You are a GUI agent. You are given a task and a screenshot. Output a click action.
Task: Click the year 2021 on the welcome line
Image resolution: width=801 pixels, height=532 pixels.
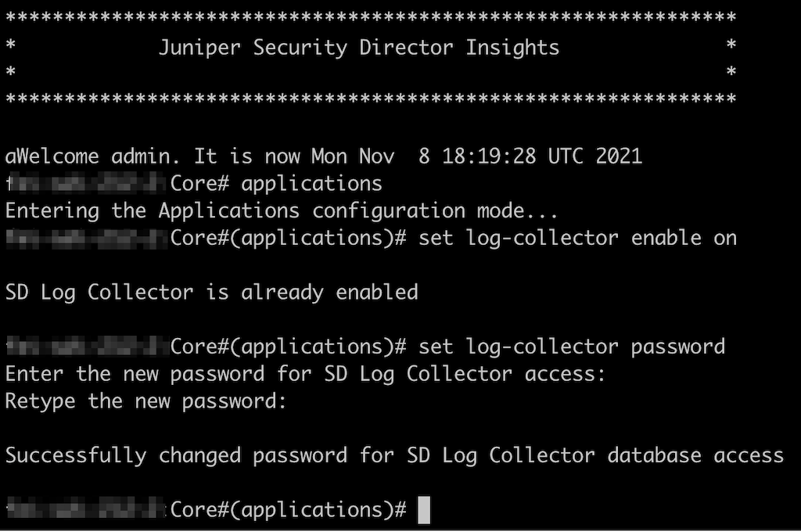619,156
